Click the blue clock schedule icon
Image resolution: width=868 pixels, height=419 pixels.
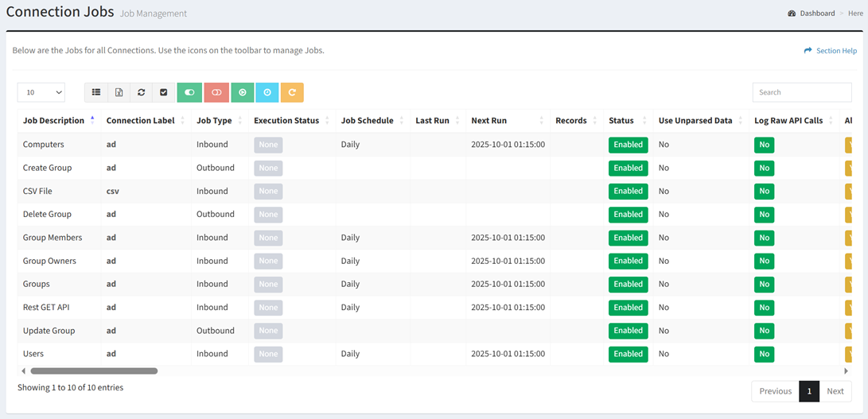coord(267,92)
